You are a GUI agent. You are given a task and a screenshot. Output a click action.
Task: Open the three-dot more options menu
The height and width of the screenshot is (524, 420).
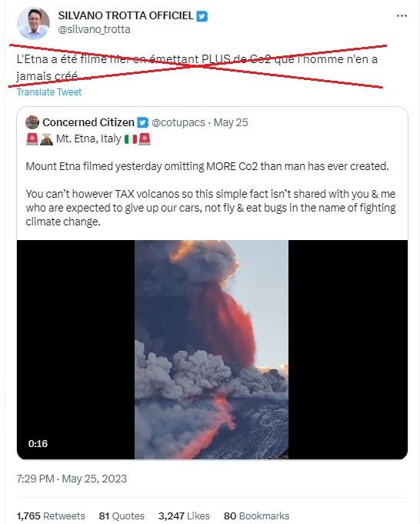click(402, 15)
